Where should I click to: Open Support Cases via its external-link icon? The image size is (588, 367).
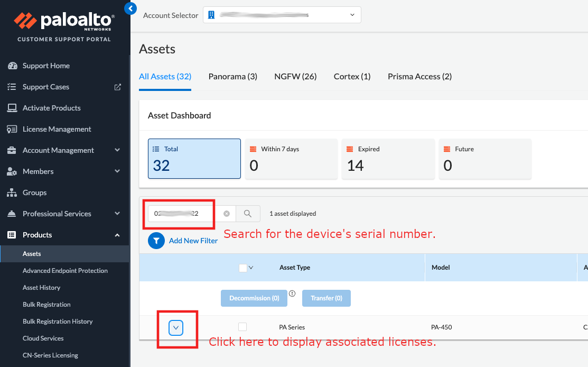tap(117, 87)
